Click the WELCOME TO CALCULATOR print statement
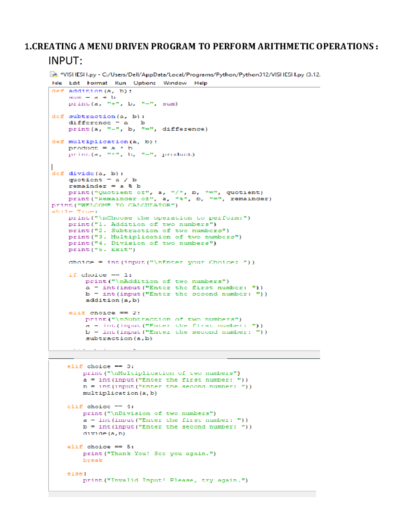This screenshot has height=532, width=411. [114, 205]
